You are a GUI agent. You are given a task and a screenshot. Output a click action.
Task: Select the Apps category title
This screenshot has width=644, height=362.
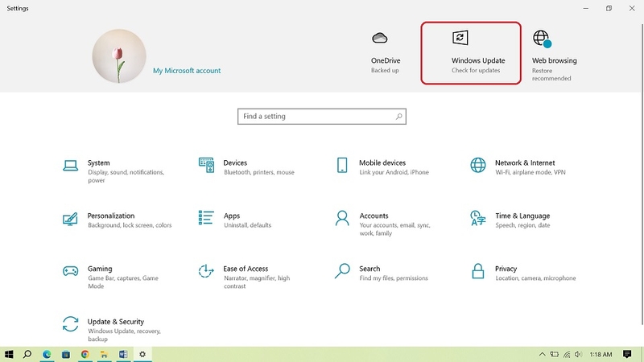point(232,216)
